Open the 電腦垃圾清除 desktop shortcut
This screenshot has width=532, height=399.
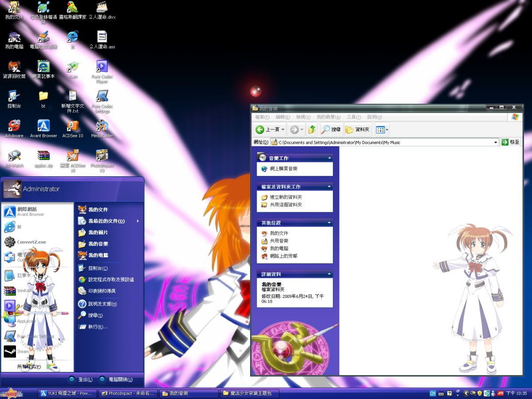coord(43,40)
